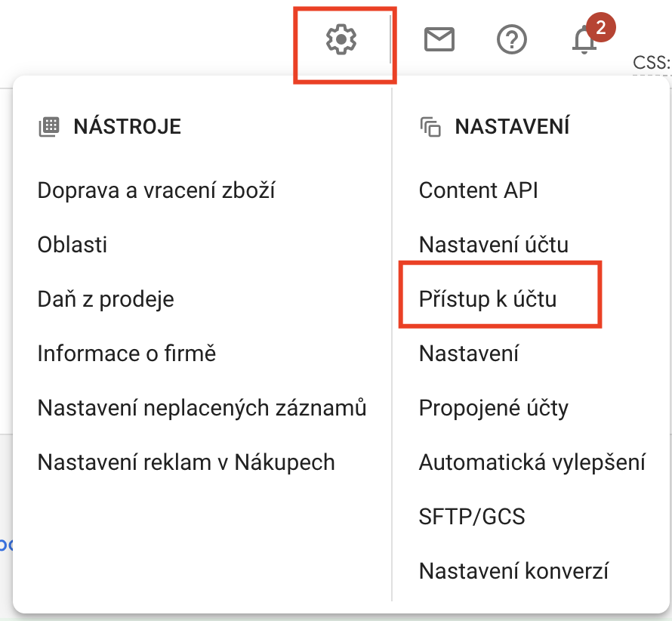Open the notifications bell icon
The width and height of the screenshot is (672, 621).
pos(584,39)
